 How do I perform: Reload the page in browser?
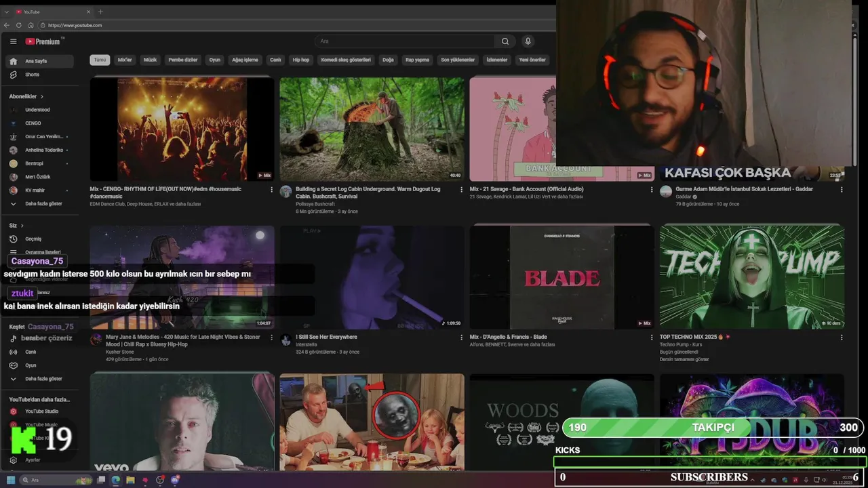pos(19,25)
